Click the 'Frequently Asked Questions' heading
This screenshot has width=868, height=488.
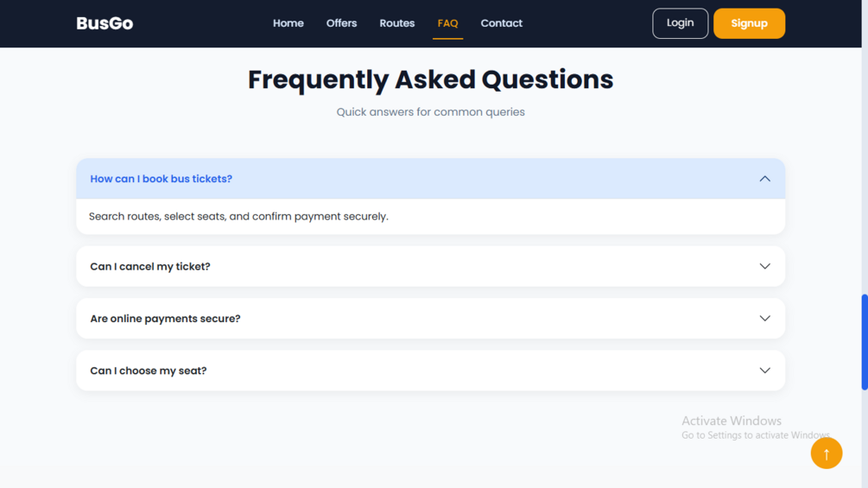pyautogui.click(x=430, y=79)
